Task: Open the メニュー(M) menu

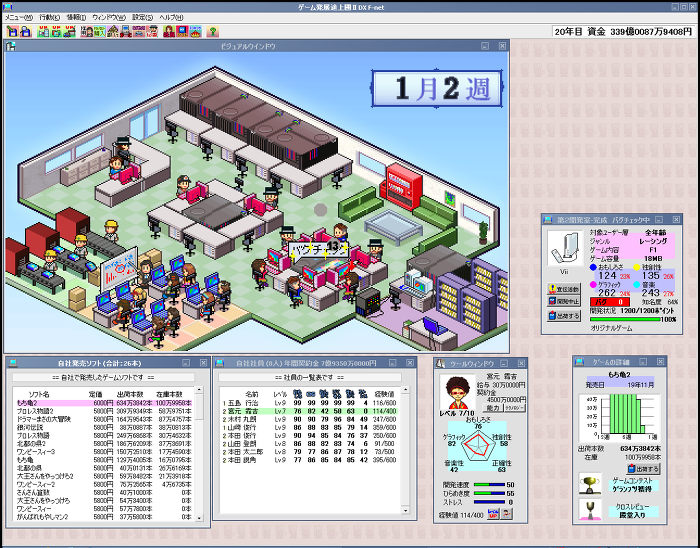Action: click(x=19, y=17)
